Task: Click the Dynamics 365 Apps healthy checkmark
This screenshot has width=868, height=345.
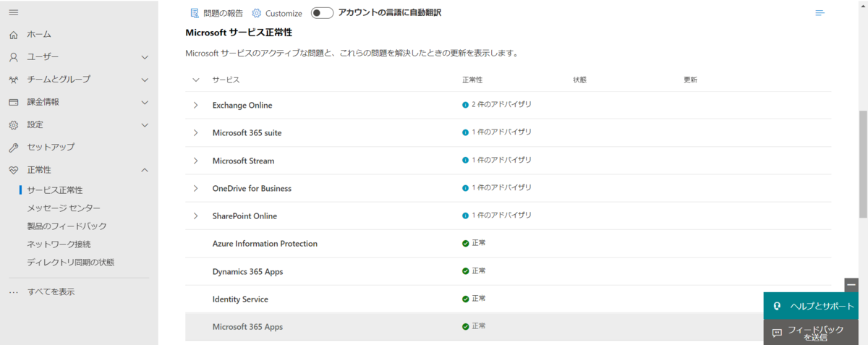Action: coord(465,271)
